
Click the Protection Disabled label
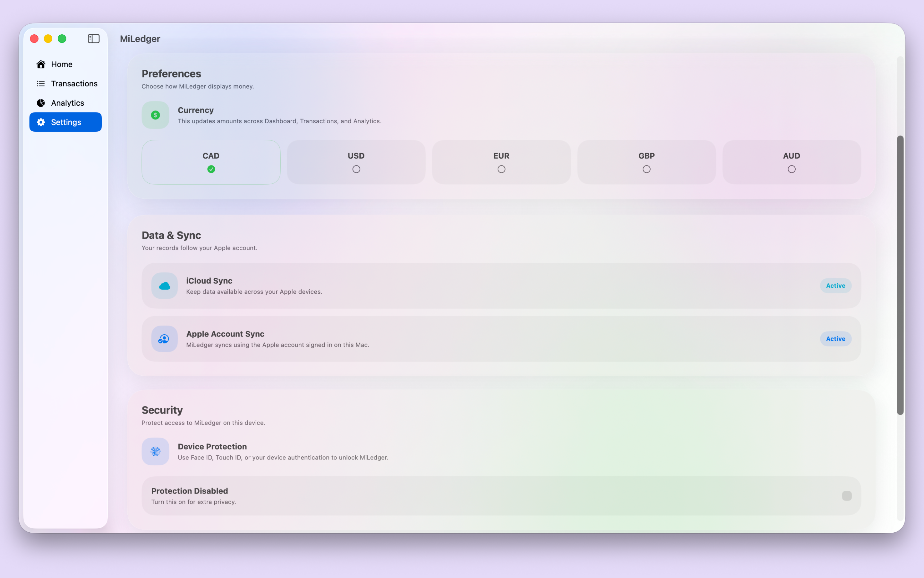pyautogui.click(x=189, y=491)
